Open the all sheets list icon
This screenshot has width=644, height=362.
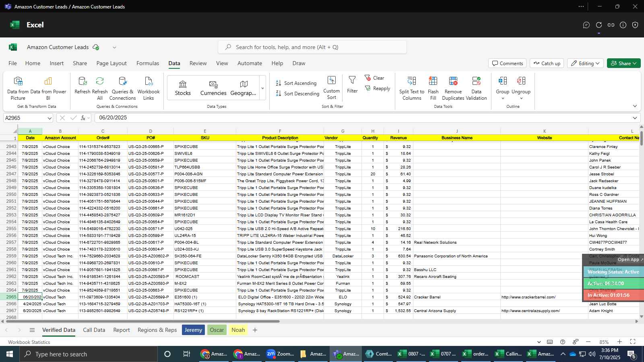click(x=32, y=330)
